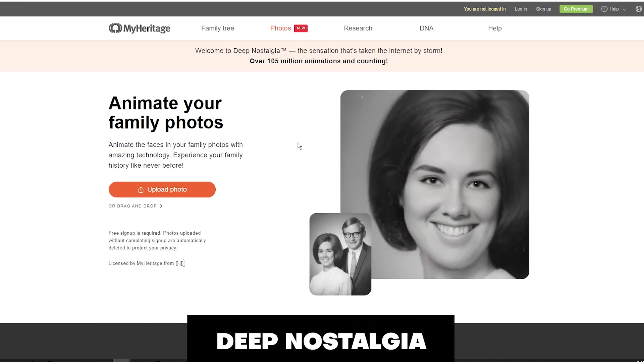
Task: Click the question mark Help icon in top bar
Action: tap(604, 9)
